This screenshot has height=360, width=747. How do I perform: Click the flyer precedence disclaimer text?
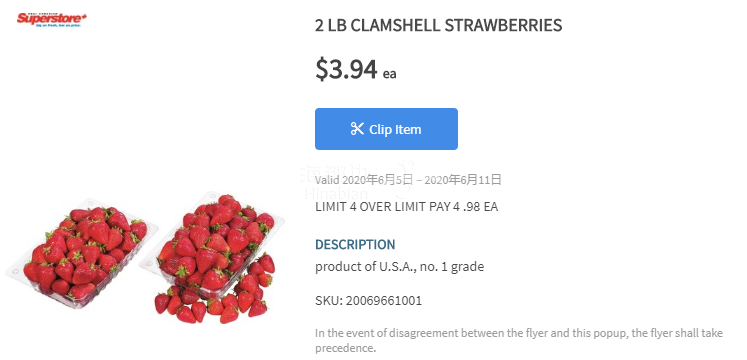tap(519, 340)
